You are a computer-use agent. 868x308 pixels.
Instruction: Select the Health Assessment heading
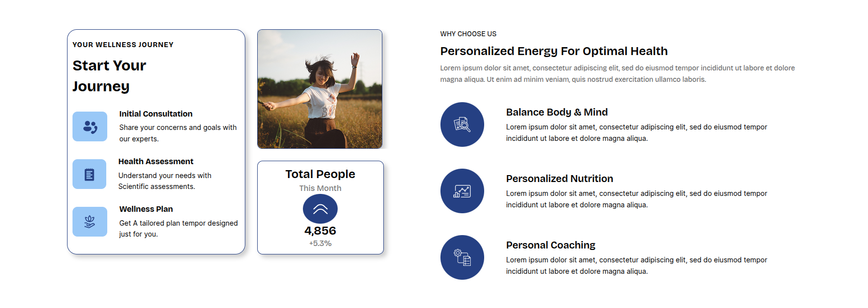coord(156,162)
